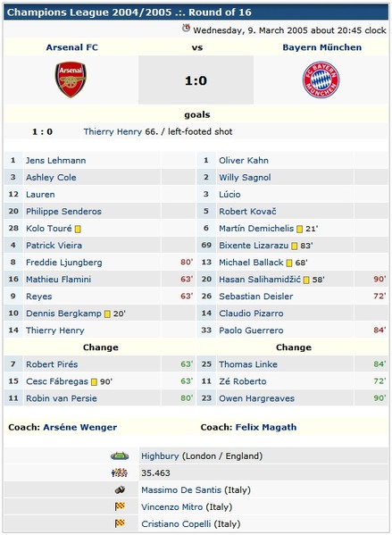Open coach Felix Magath's profile
392x535 pixels.
coord(266,427)
